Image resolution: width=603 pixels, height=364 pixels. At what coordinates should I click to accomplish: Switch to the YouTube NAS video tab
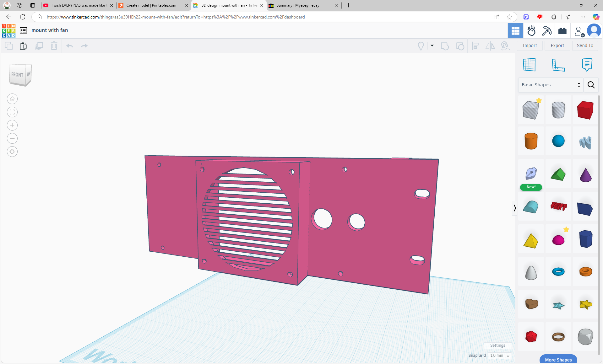click(x=78, y=5)
